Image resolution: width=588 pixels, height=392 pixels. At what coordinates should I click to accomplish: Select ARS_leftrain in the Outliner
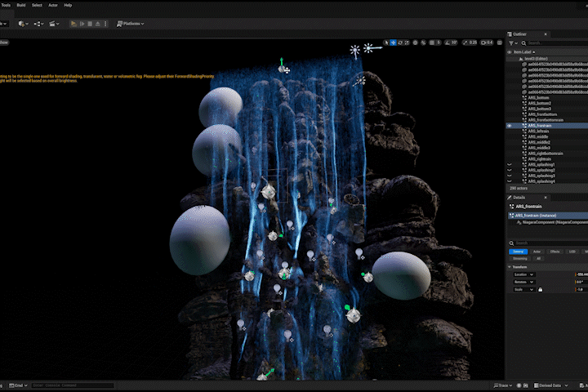point(538,131)
